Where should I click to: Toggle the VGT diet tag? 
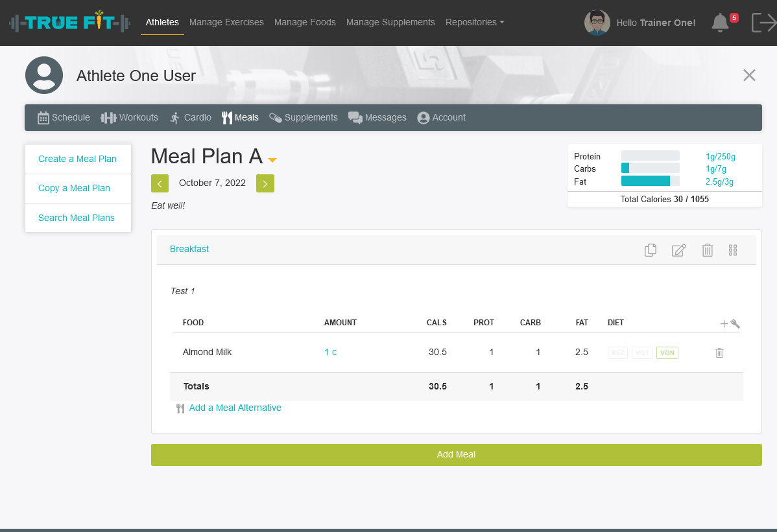641,353
